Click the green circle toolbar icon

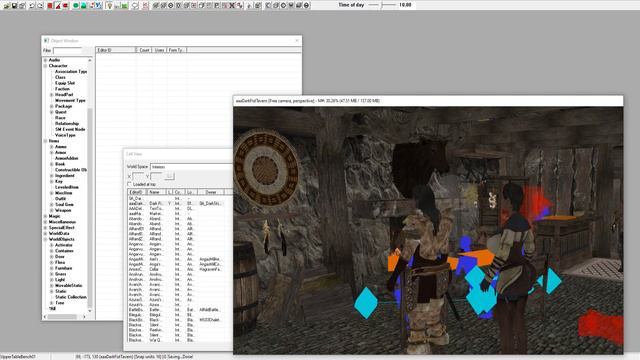tap(76, 5)
